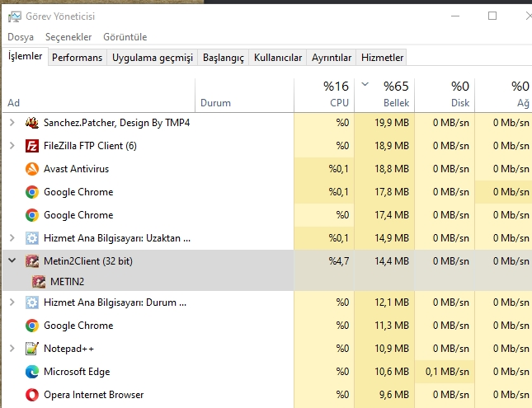This screenshot has height=408, width=532.
Task: Click the Chrome icon in 17,8 MB row
Action: (x=32, y=192)
